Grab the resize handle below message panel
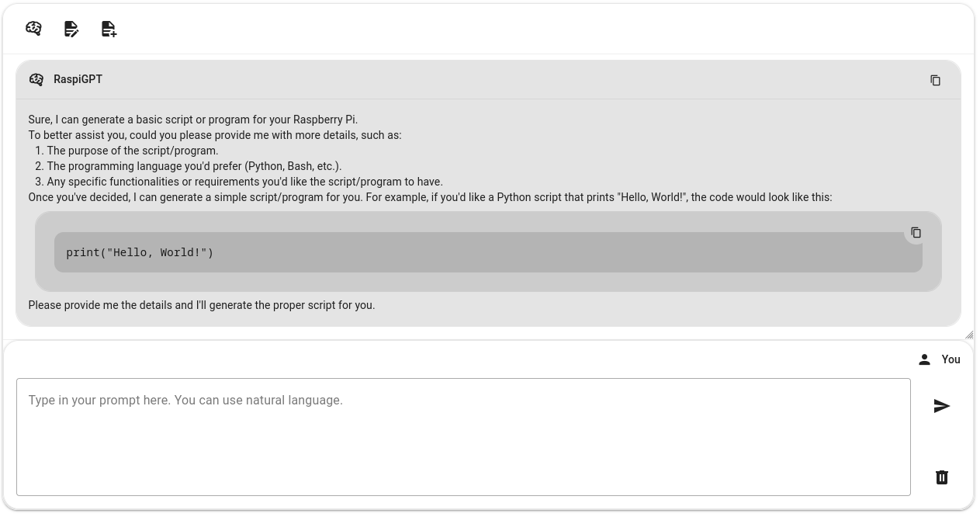This screenshot has height=517, width=980. pyautogui.click(x=969, y=335)
